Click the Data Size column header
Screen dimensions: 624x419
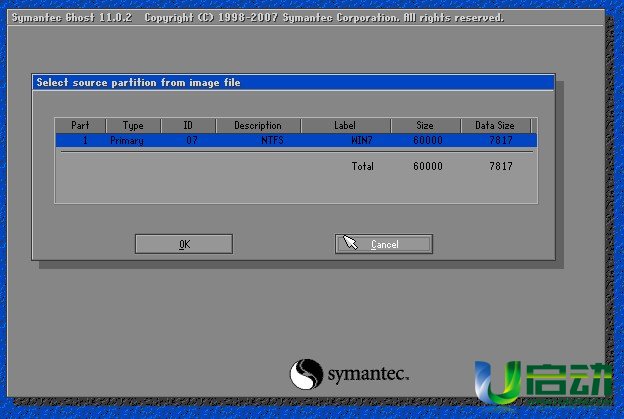(x=495, y=125)
